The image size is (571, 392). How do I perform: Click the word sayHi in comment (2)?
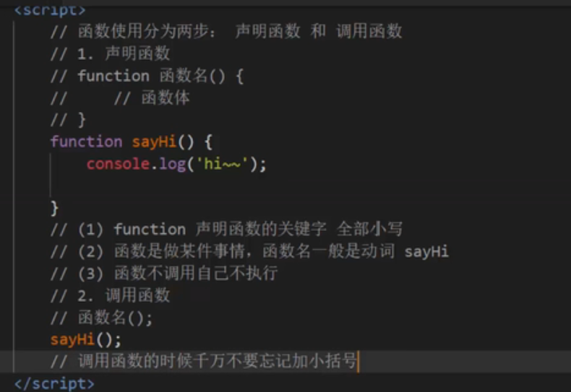tap(426, 251)
